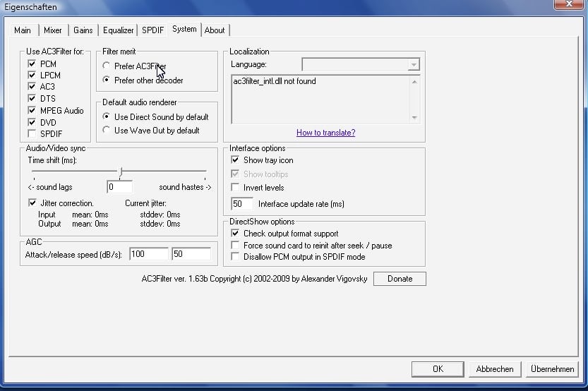Choose Use Wave Out by default
The width and height of the screenshot is (588, 391).
(x=107, y=131)
